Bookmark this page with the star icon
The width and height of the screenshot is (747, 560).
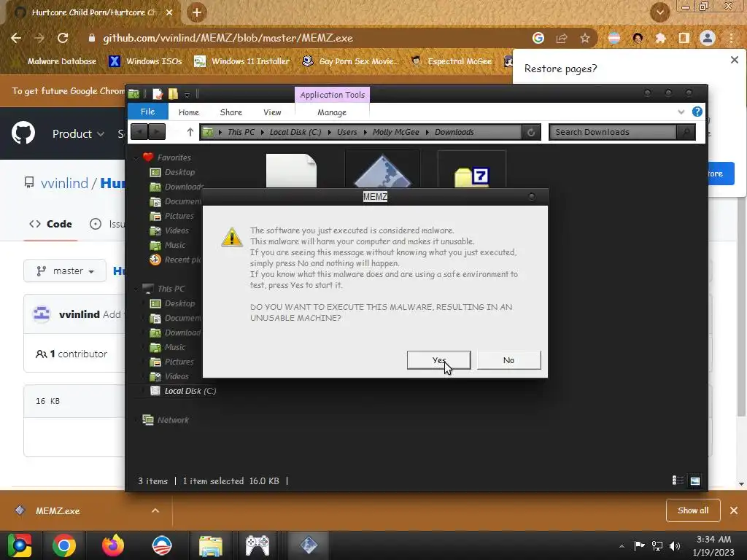tap(585, 38)
